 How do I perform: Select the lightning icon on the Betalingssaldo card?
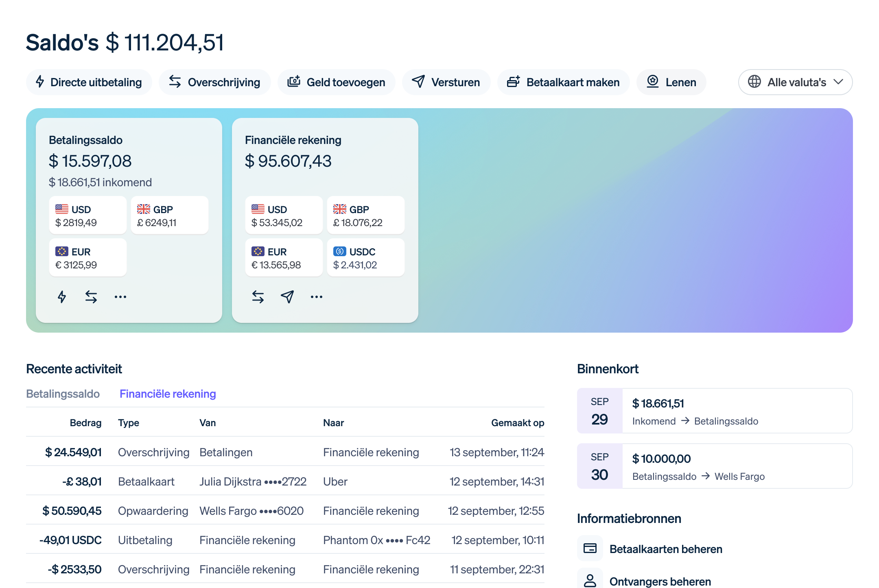coord(62,297)
